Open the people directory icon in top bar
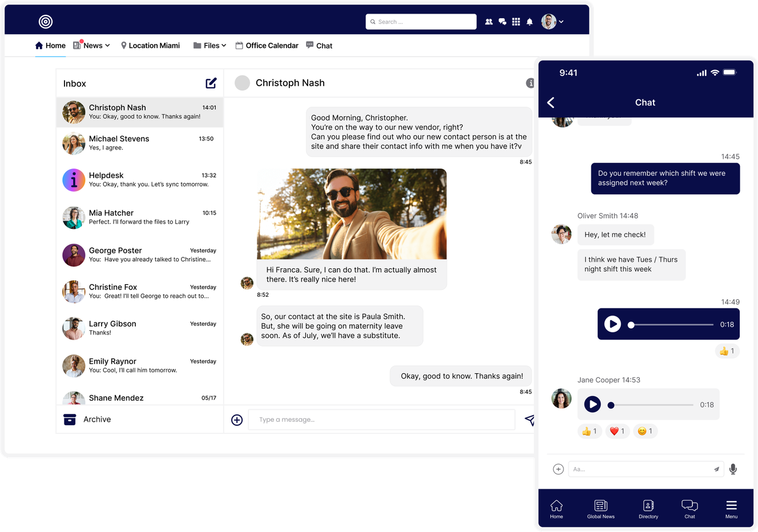Image resolution: width=758 pixels, height=532 pixels. pos(489,21)
